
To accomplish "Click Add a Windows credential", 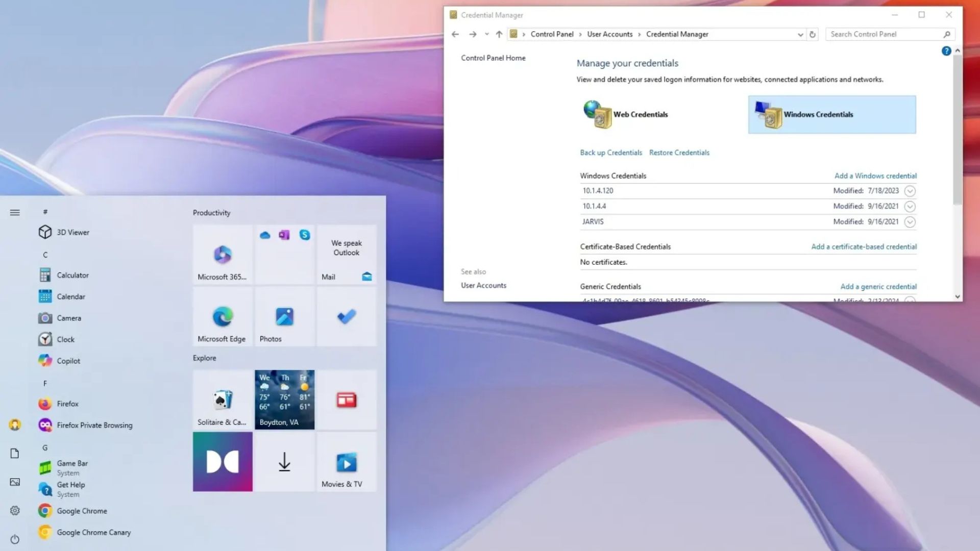I will pos(875,176).
